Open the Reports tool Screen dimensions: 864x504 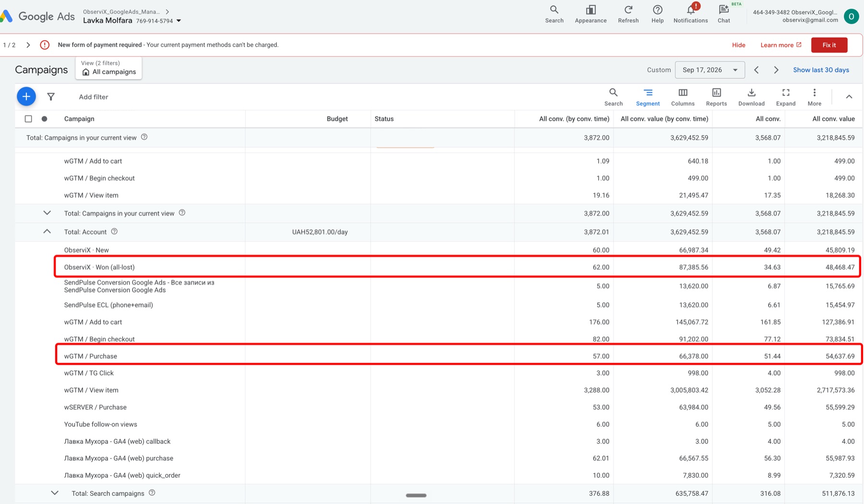[716, 96]
